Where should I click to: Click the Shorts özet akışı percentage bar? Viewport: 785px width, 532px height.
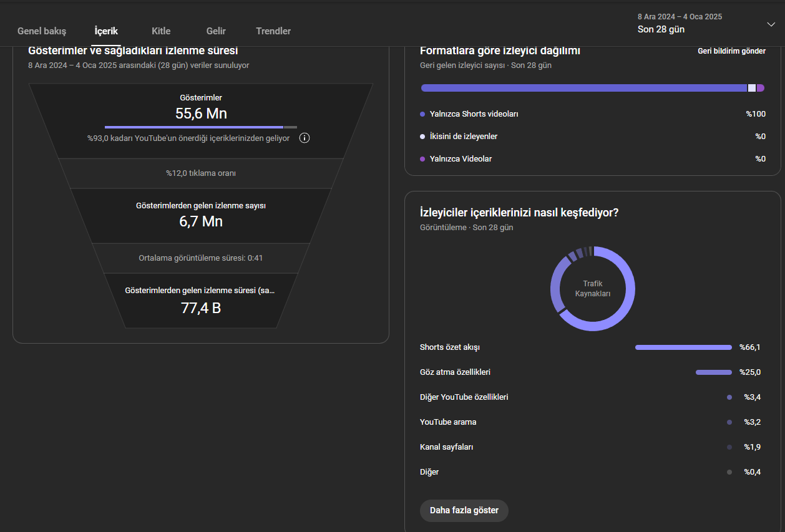(683, 347)
